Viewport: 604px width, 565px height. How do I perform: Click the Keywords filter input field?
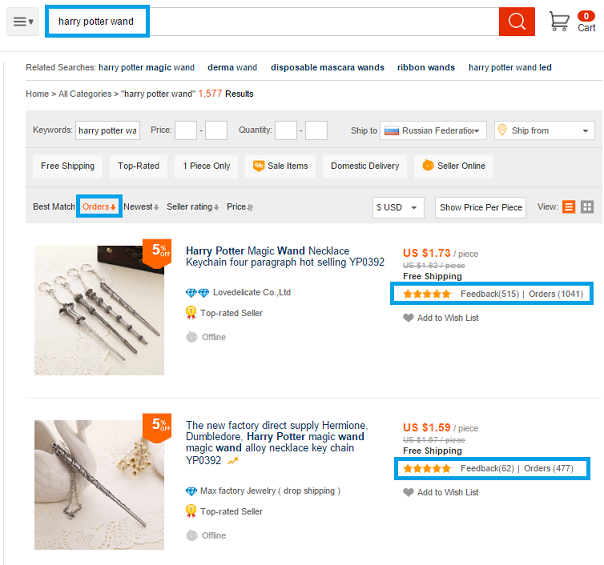tap(108, 131)
